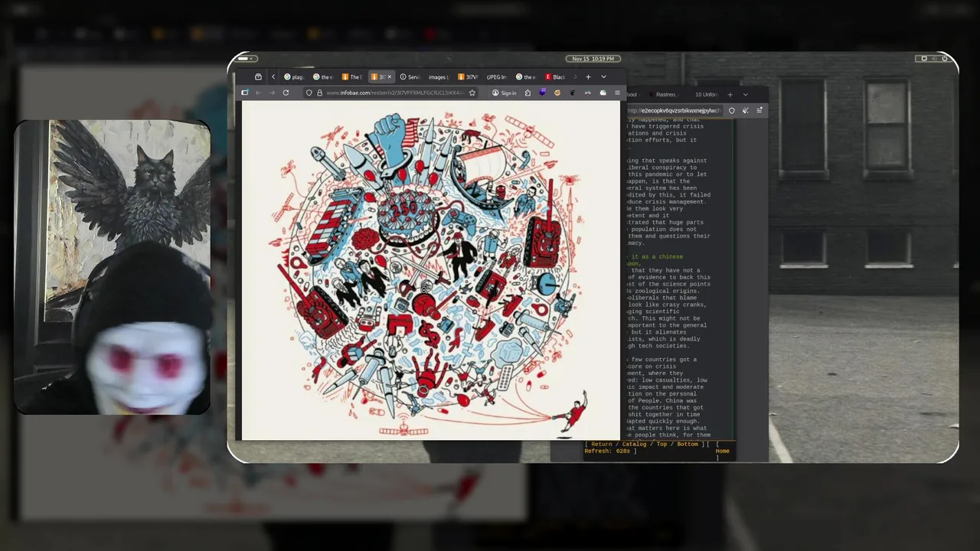Open the hamburger menu in infobae window
Image resolution: width=980 pixels, height=551 pixels.
617,93
